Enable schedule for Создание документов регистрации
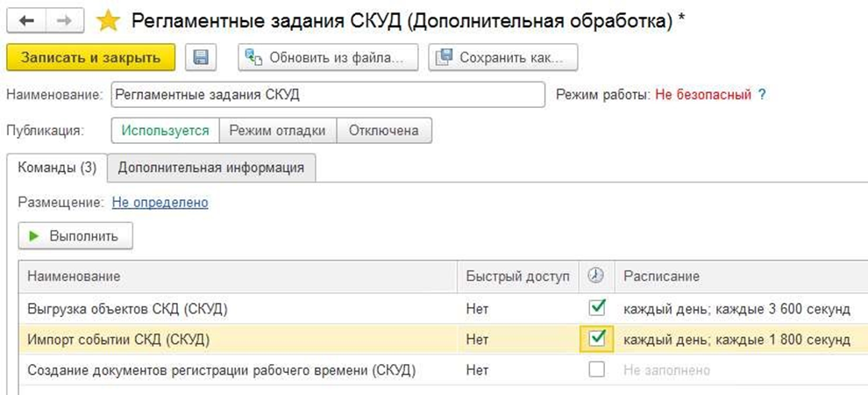The height and width of the screenshot is (395, 868). coord(596,370)
